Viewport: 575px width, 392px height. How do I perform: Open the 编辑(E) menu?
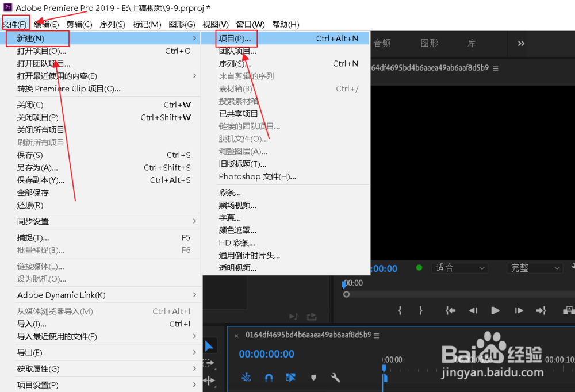coord(47,24)
